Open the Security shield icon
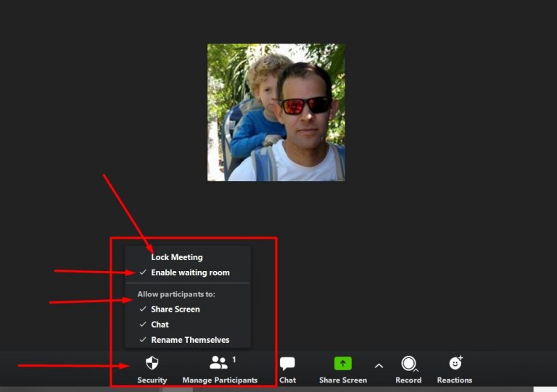The width and height of the screenshot is (557, 392). coord(152,363)
